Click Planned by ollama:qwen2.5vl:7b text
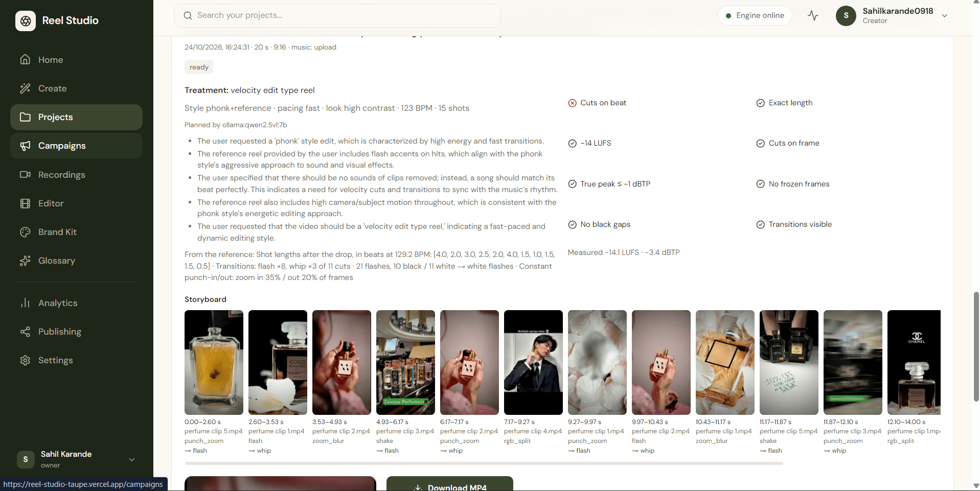The image size is (980, 491). click(x=236, y=125)
